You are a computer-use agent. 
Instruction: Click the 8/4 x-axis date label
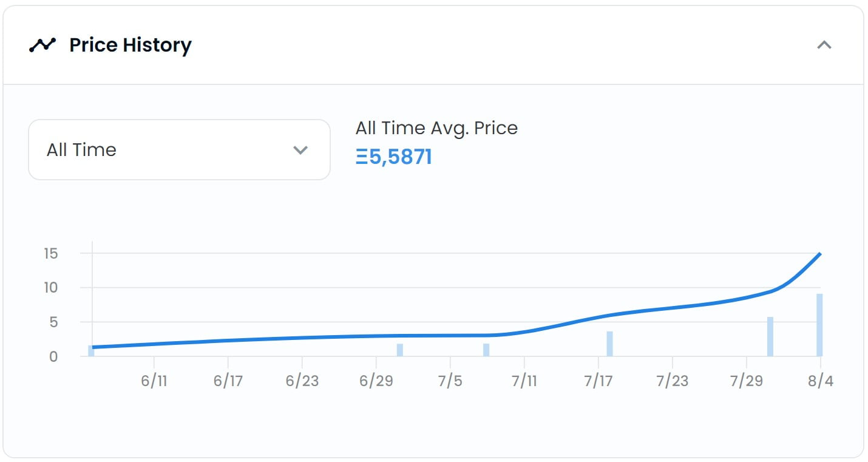(820, 381)
